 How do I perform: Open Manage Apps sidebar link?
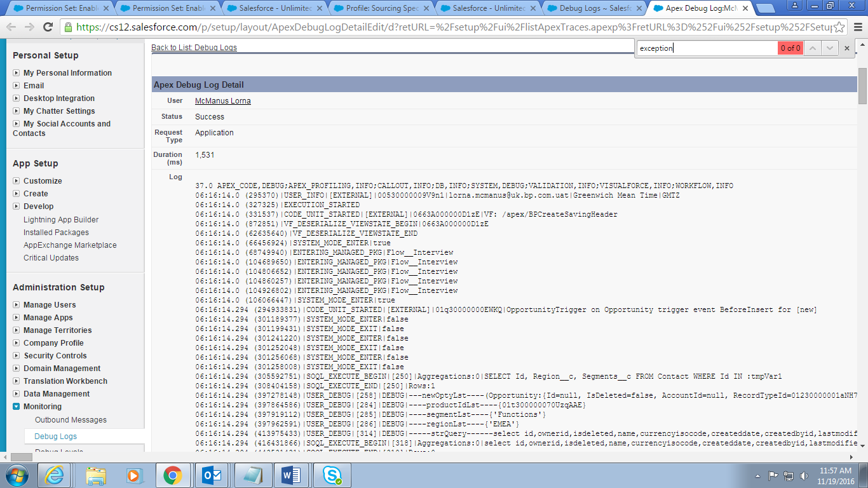tap(48, 318)
